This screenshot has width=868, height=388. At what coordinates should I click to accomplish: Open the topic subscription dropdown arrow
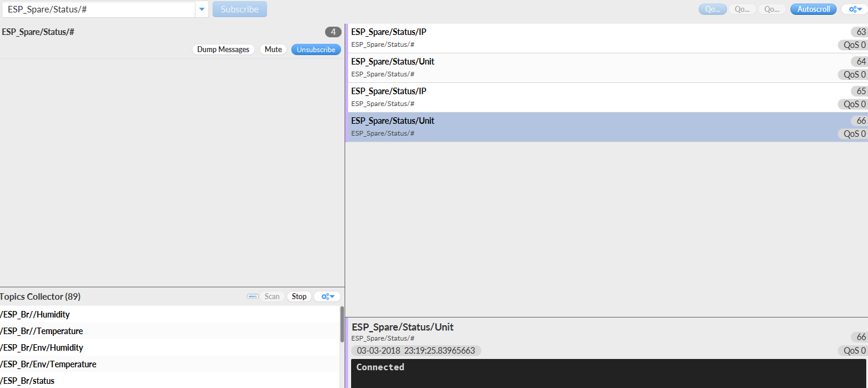click(x=202, y=9)
